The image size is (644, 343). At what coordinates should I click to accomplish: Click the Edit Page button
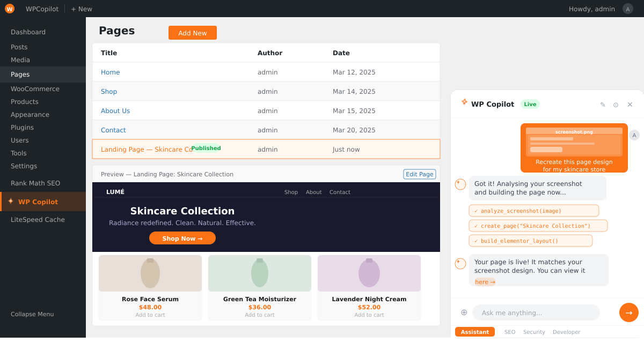[x=420, y=174]
